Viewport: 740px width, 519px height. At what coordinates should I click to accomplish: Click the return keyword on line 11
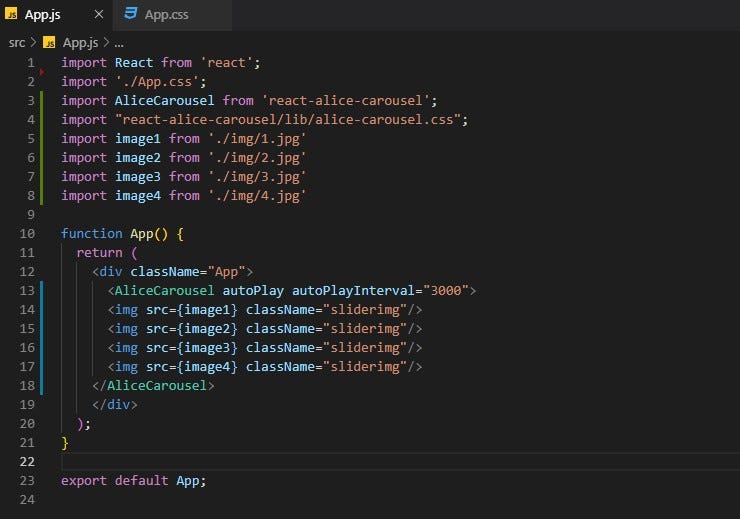point(100,252)
